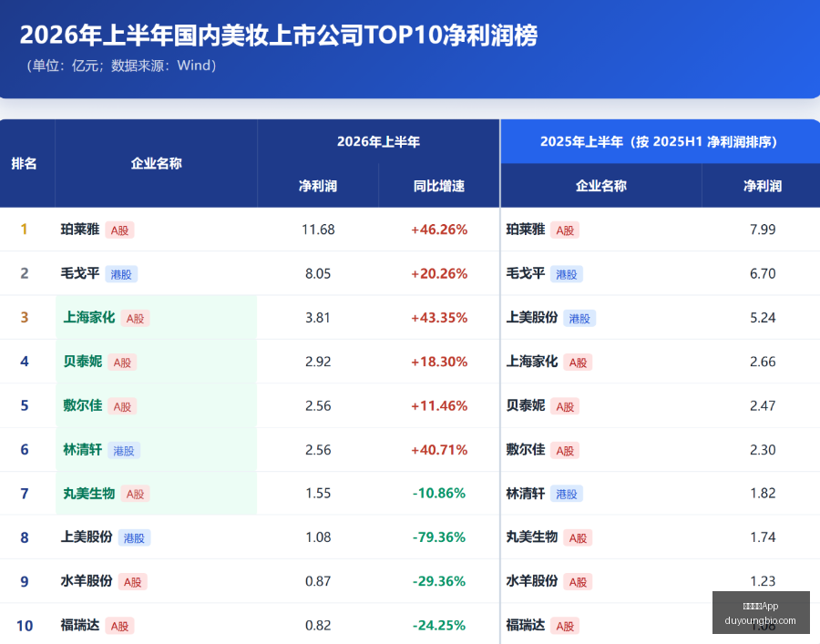Viewport: 820px width, 644px height.
Task: Click 上美股份 in the rank 8 row
Action: point(87,537)
